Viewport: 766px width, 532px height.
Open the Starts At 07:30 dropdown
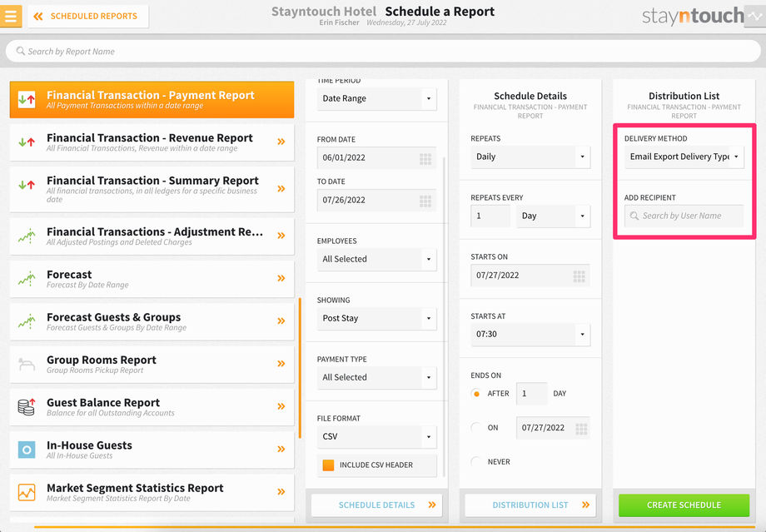(530, 335)
